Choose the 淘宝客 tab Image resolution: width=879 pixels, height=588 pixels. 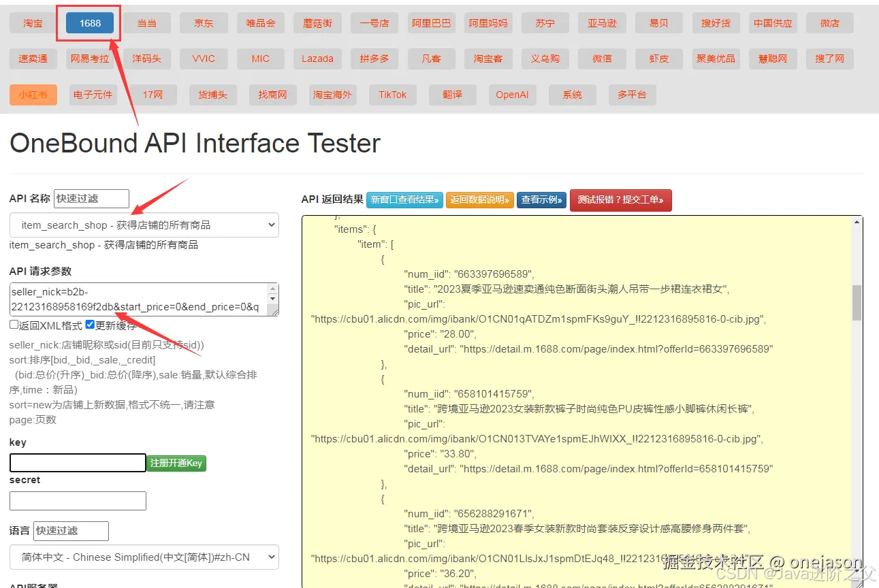click(488, 59)
